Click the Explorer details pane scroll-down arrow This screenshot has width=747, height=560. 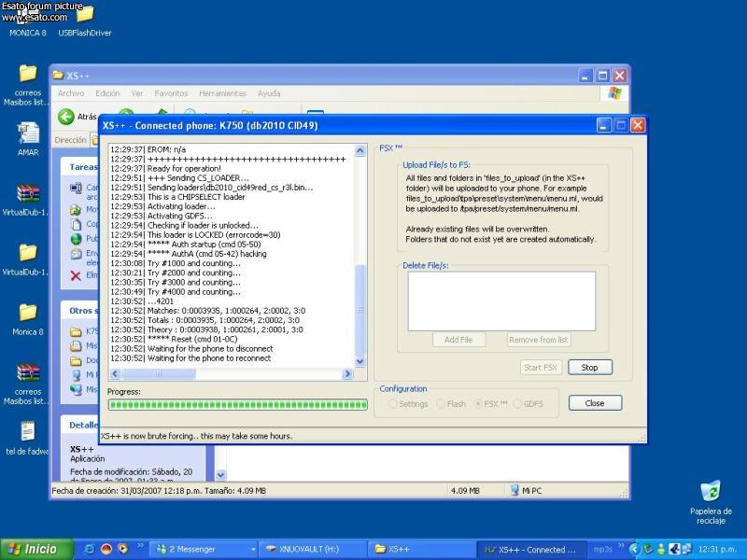(220, 475)
